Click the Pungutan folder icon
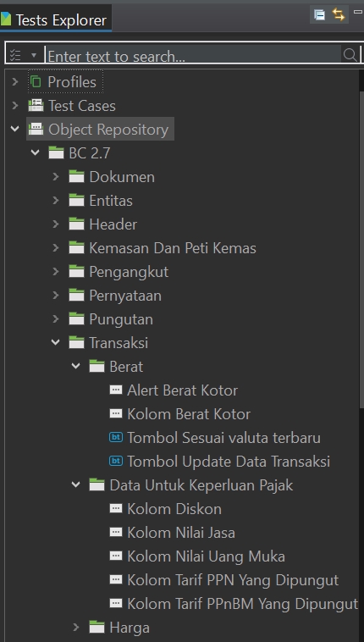Viewport: 364px width, 642px height. (x=76, y=319)
